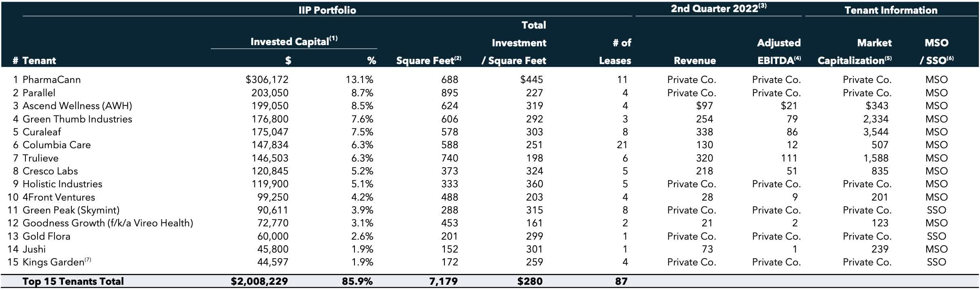Select Green Peak SSO designation

coord(936,210)
